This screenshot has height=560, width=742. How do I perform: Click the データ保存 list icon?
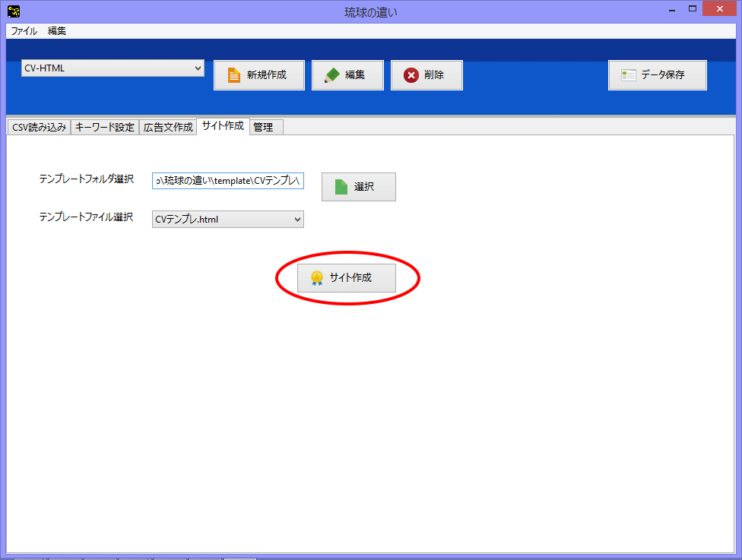(629, 75)
